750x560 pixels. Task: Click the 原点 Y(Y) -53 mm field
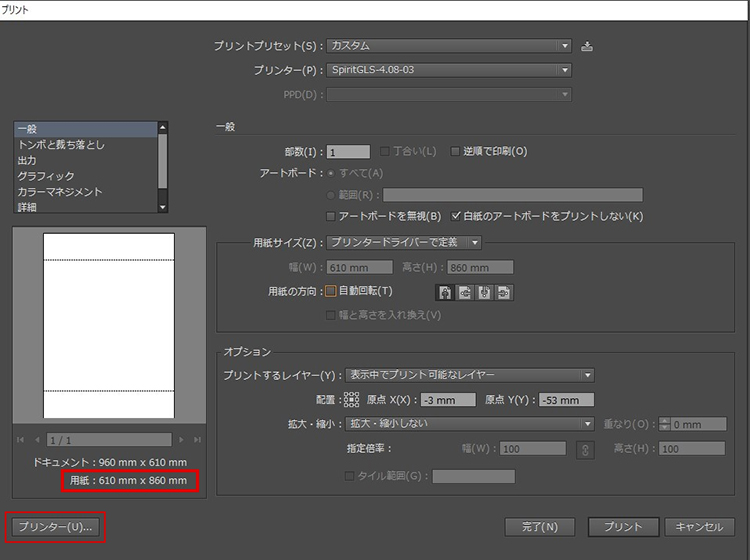(x=567, y=400)
